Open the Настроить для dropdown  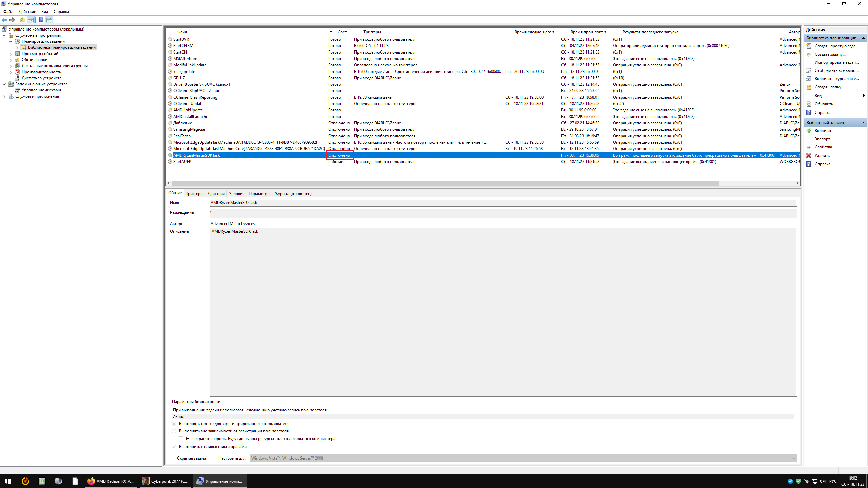click(x=793, y=458)
